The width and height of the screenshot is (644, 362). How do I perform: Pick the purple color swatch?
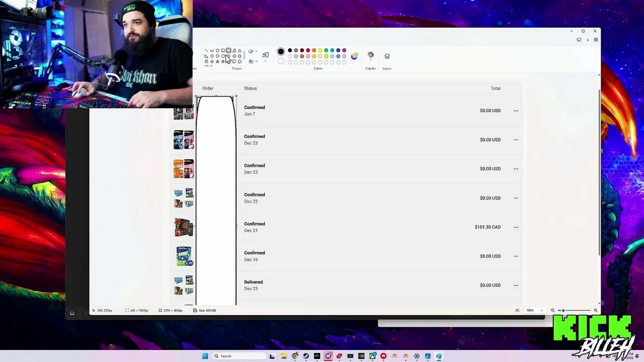coord(344,50)
